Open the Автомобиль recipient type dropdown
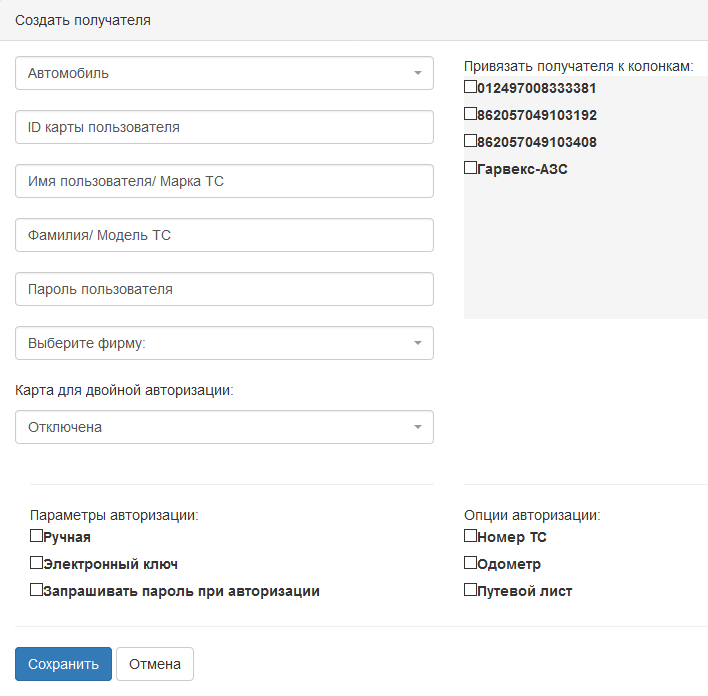 (x=224, y=73)
